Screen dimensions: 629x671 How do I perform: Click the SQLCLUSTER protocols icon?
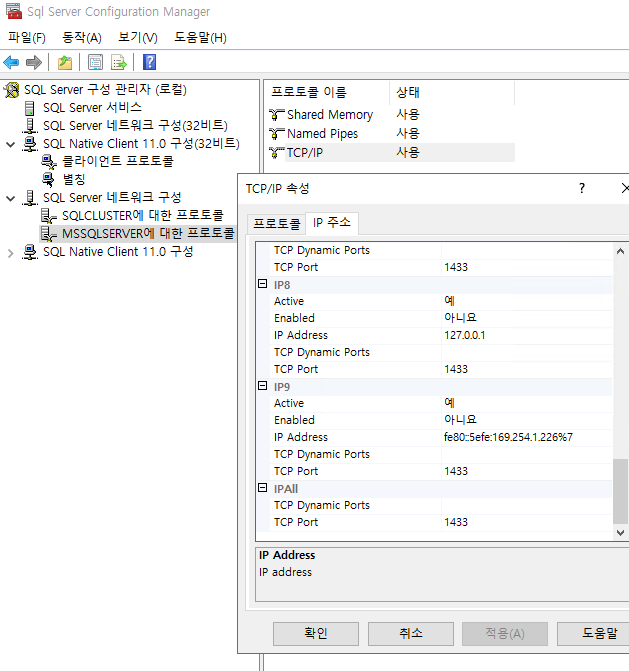coord(48,216)
